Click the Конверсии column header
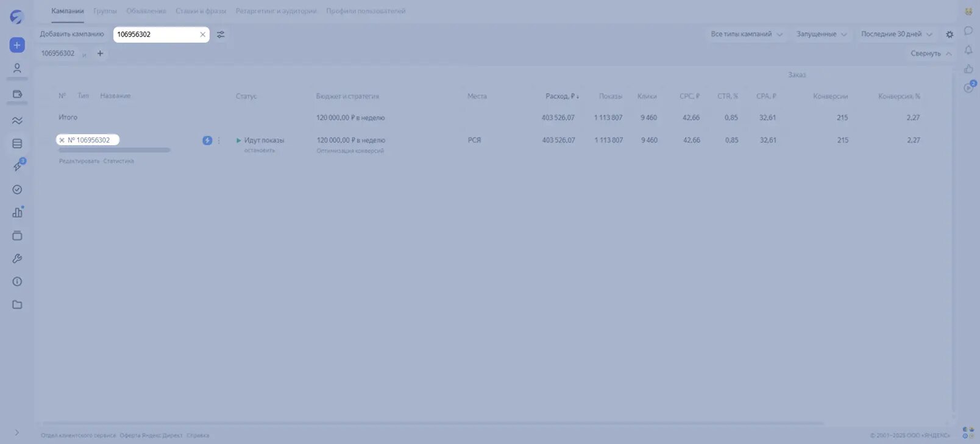980x444 pixels. (x=830, y=96)
